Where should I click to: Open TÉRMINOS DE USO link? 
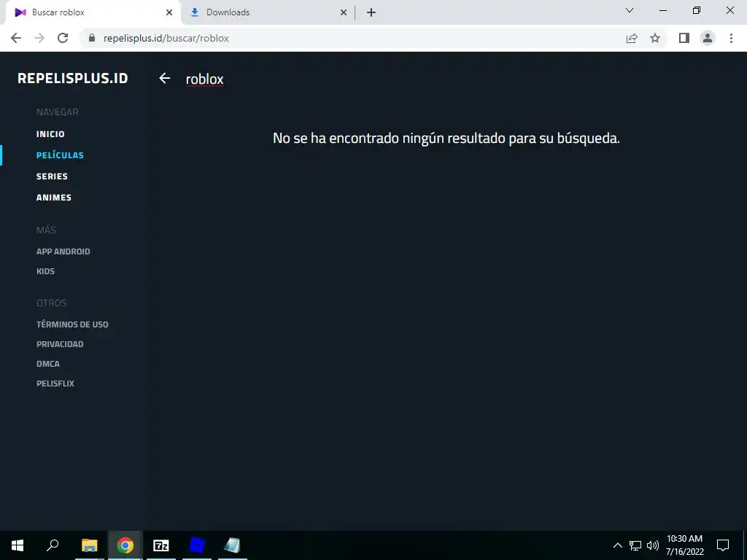[72, 324]
